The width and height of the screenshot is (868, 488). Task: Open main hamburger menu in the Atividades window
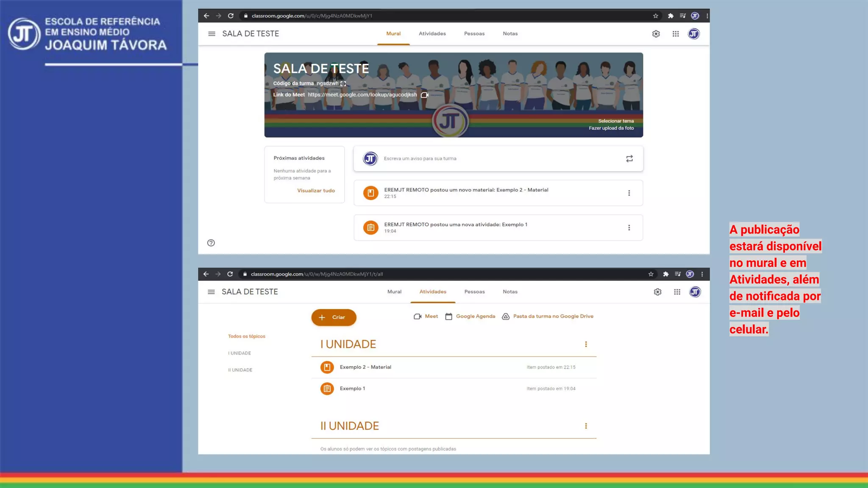point(211,292)
